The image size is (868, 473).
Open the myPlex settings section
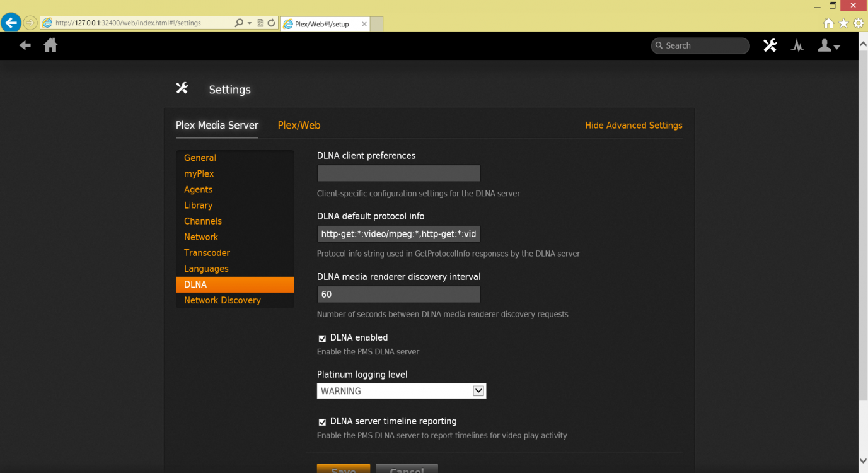[235, 173]
